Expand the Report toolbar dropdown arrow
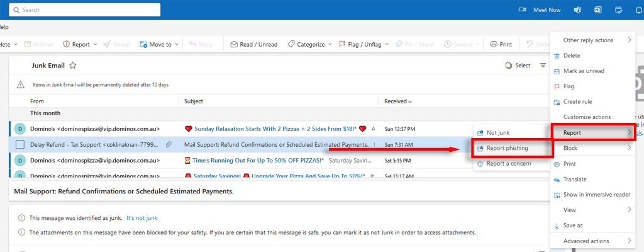Viewport: 644px width, 252px height. pos(95,44)
